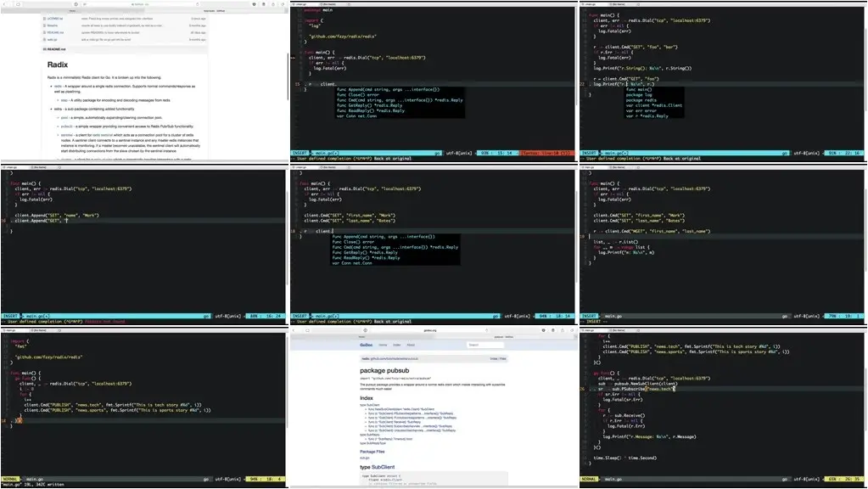This screenshot has width=868, height=489.
Task: Click the 'r.Message: %s\n' Printf code line
Action: point(649,437)
